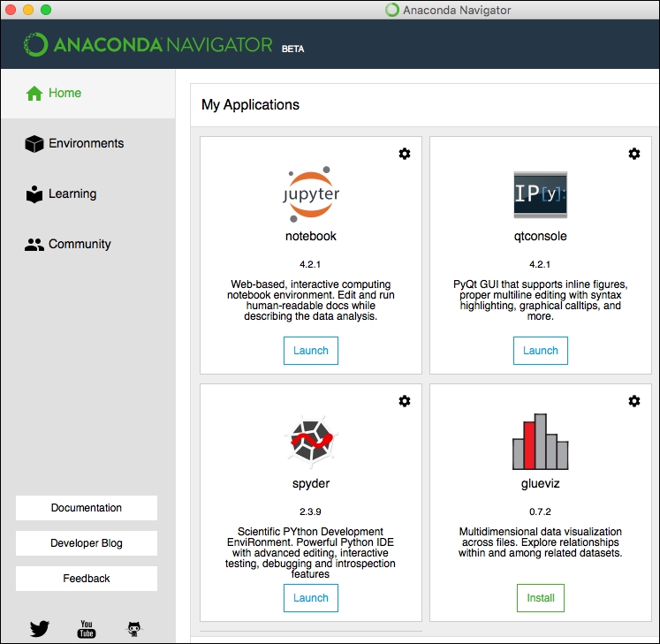Viewport: 660px width, 644px height.
Task: Click the Learning book icon
Action: coord(34,194)
